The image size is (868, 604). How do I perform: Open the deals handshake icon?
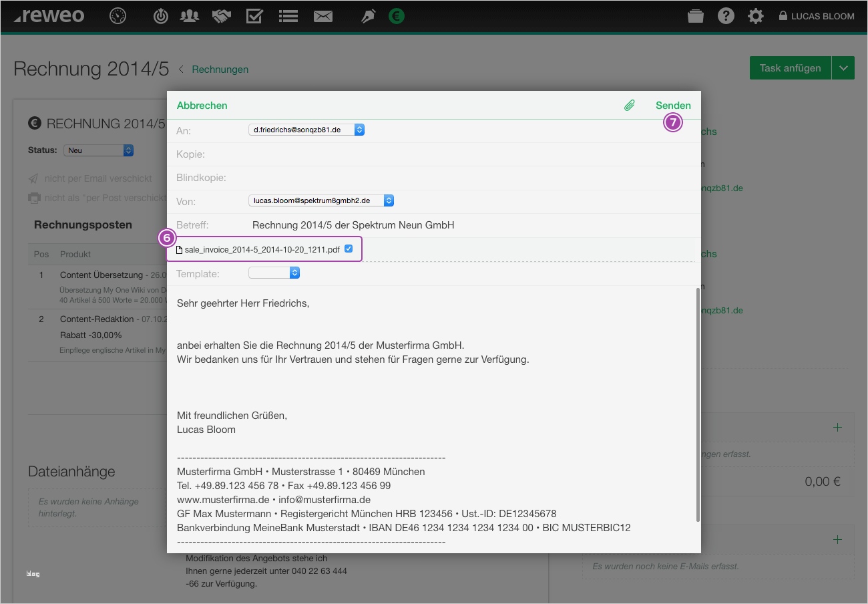222,15
